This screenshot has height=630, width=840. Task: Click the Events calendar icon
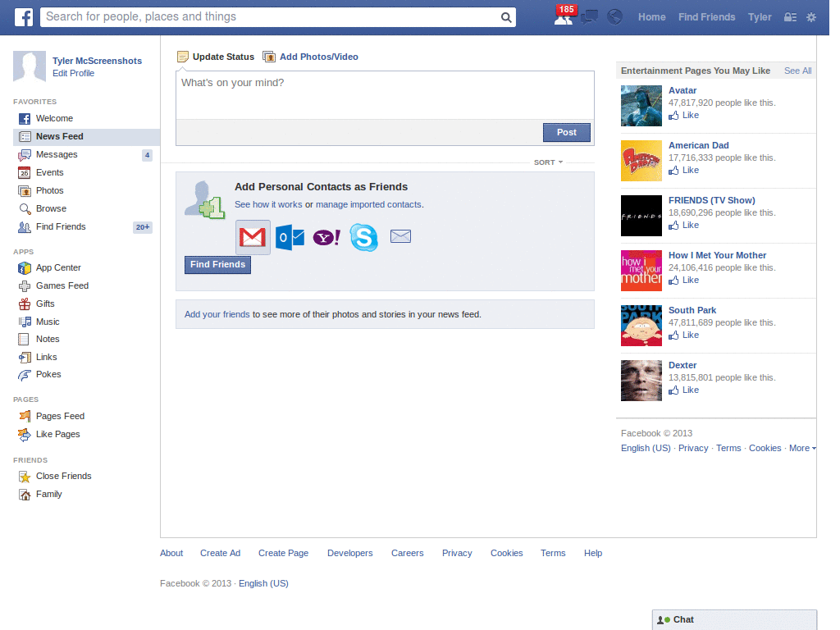pyautogui.click(x=24, y=172)
